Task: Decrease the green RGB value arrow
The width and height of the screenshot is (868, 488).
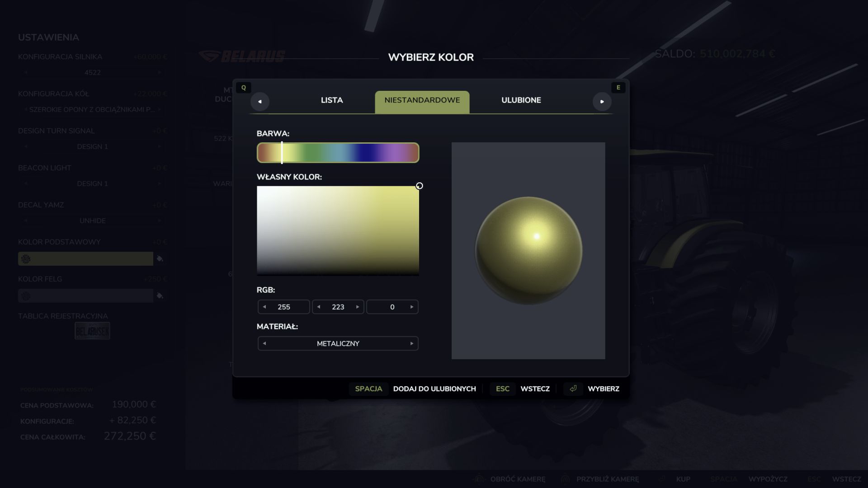Action: [x=319, y=307]
